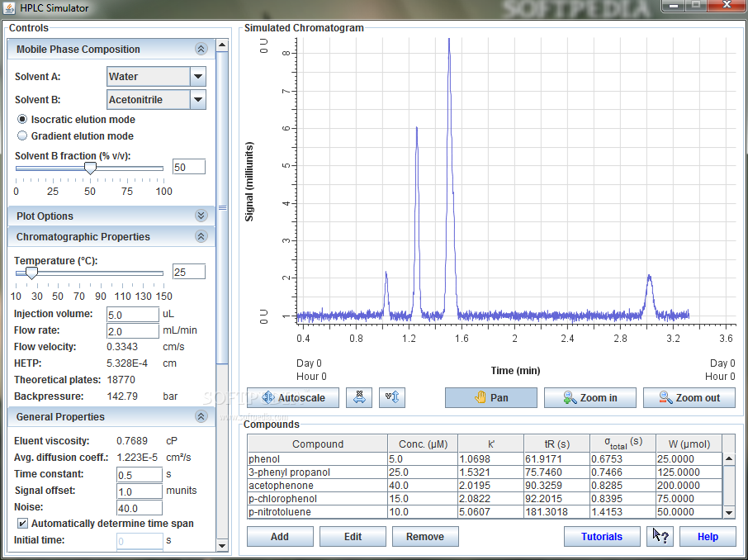Click the p-nitrotoluene k' value 5.0607

point(491,512)
